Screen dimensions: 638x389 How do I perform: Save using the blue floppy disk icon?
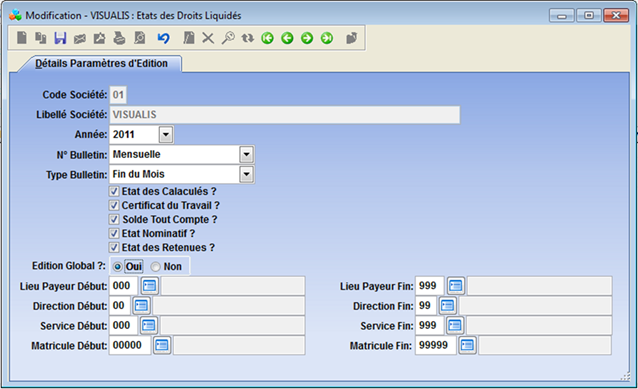pyautogui.click(x=60, y=38)
